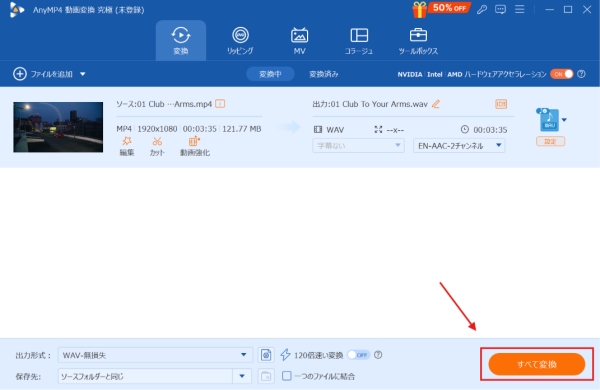Click the rename output pencil icon
Screen dimensions: 600x390
point(436,104)
